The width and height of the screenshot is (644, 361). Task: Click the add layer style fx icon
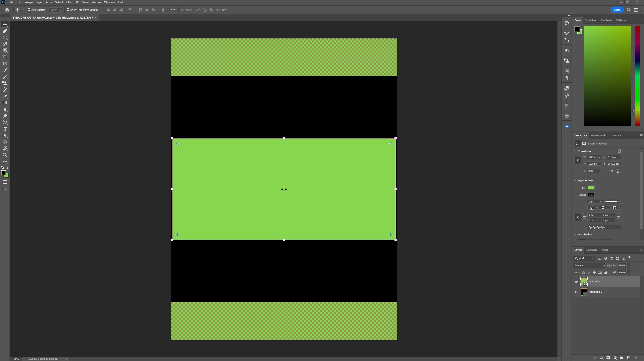(x=601, y=357)
